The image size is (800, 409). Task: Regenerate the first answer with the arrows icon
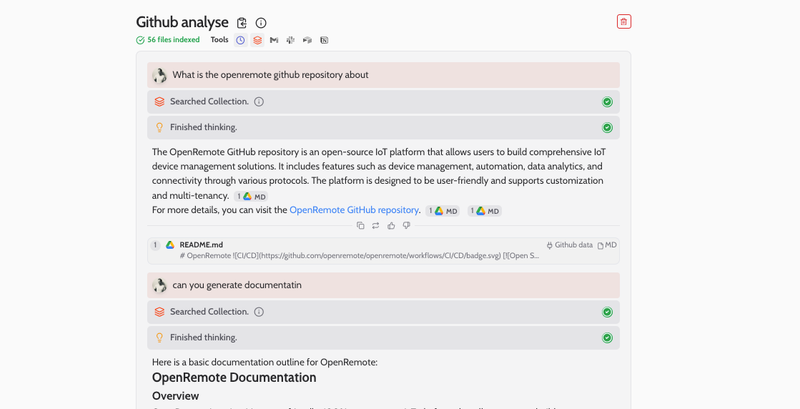[376, 225]
